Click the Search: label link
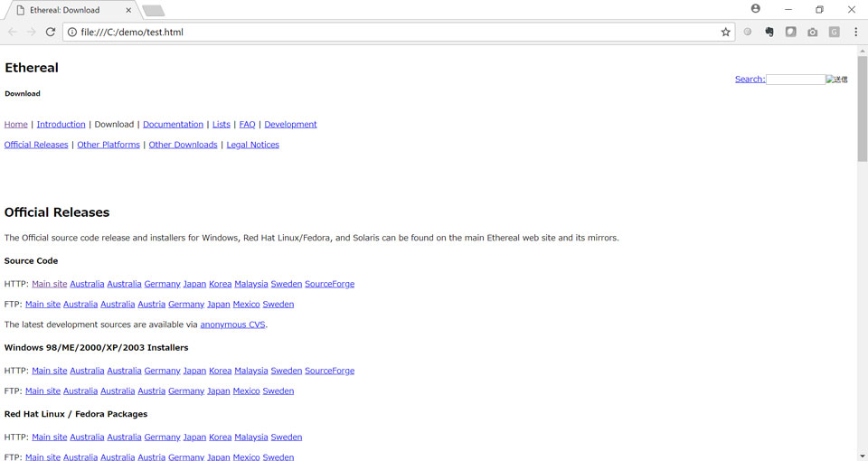 click(750, 80)
